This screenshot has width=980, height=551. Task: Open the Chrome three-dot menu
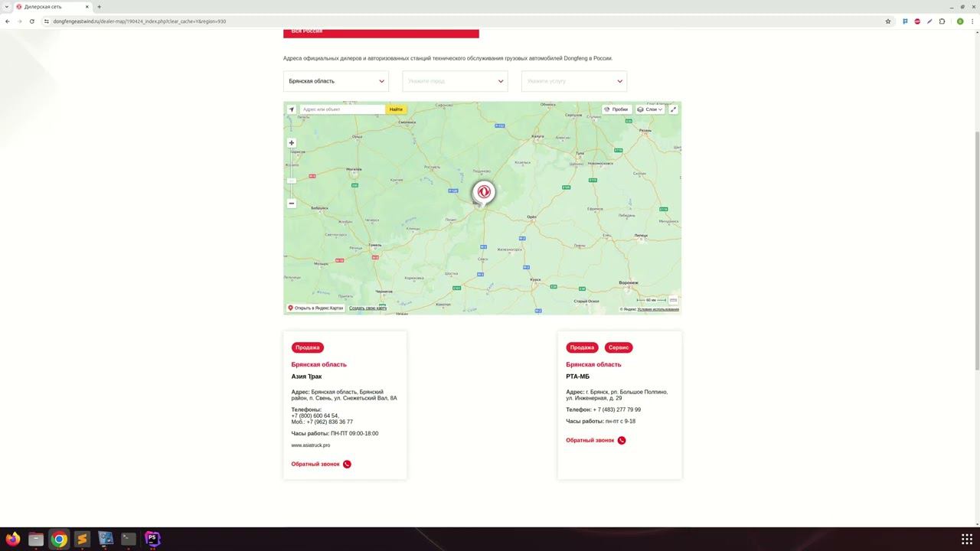(x=973, y=21)
